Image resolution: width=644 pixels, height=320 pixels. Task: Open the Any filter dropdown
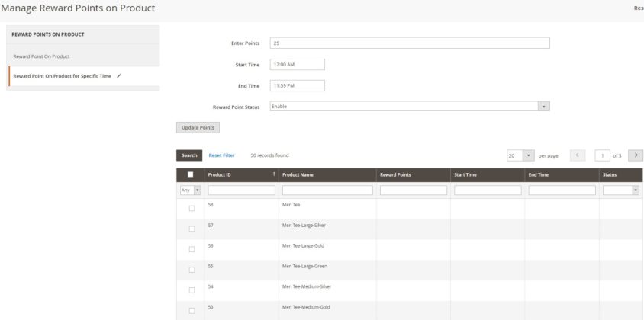[191, 190]
